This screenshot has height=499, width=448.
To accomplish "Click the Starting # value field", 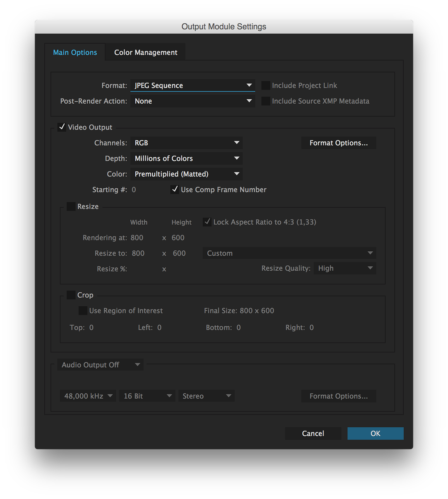I will point(134,190).
